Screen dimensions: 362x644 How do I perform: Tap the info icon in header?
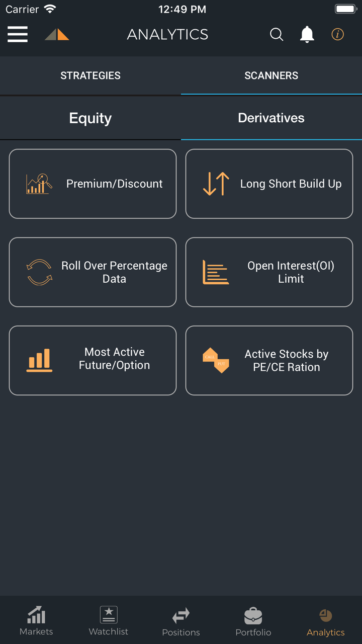[337, 34]
